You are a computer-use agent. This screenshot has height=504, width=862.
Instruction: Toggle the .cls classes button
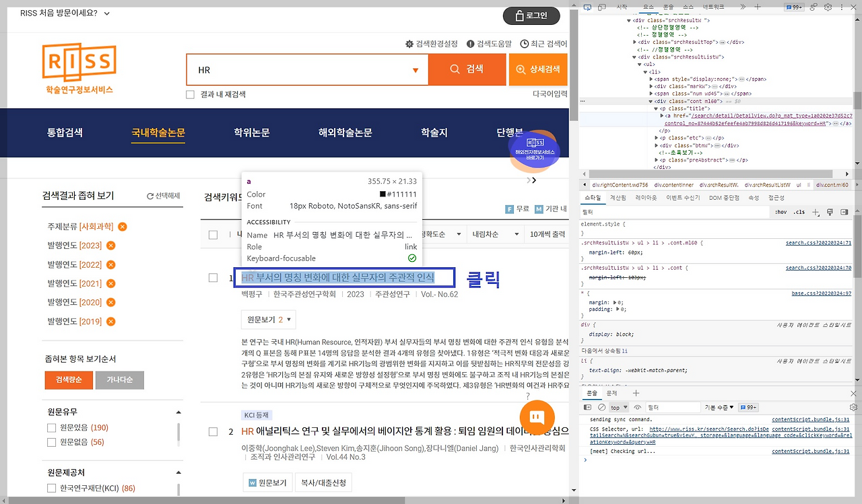pos(799,212)
